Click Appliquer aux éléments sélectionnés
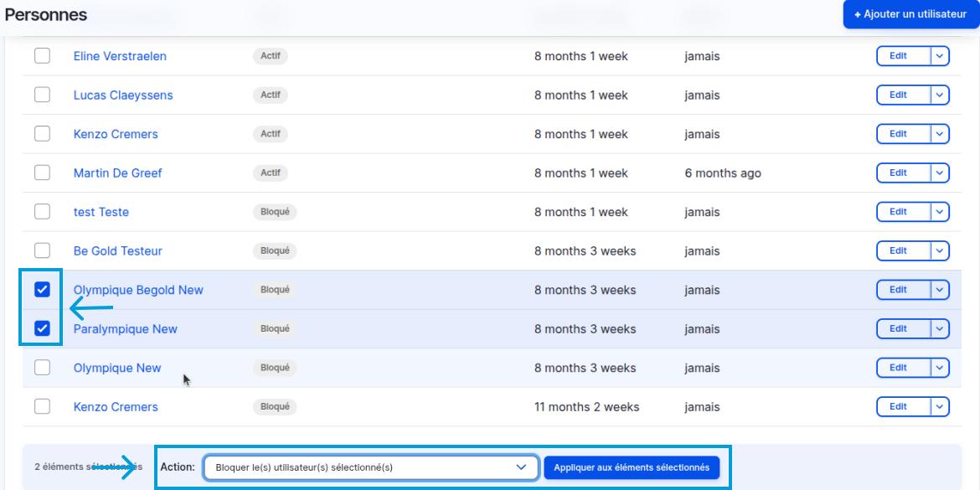Image resolution: width=980 pixels, height=490 pixels. click(x=631, y=467)
